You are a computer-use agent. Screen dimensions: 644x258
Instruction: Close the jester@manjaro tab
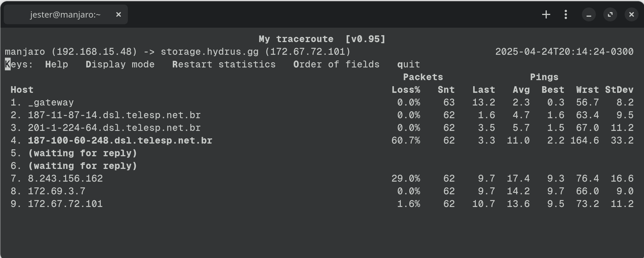(x=118, y=14)
